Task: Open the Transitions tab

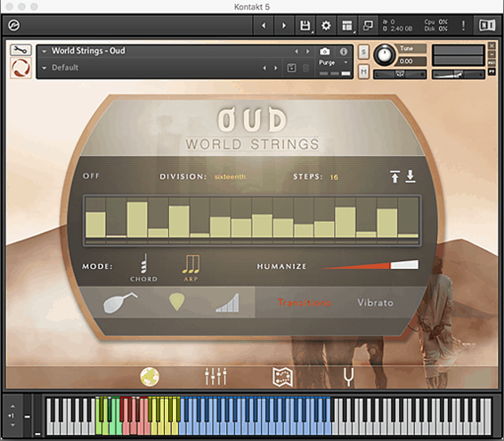Action: 304,303
